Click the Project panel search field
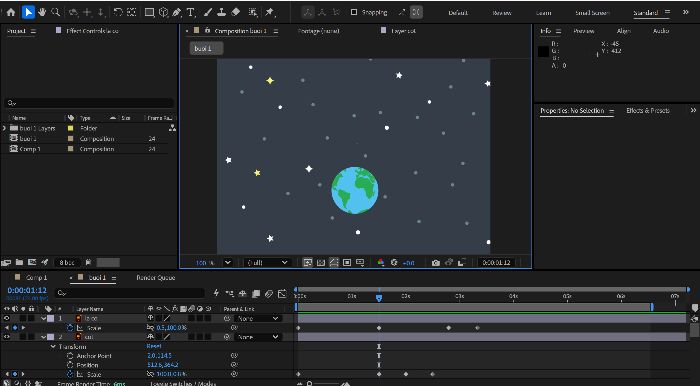 pyautogui.click(x=89, y=103)
